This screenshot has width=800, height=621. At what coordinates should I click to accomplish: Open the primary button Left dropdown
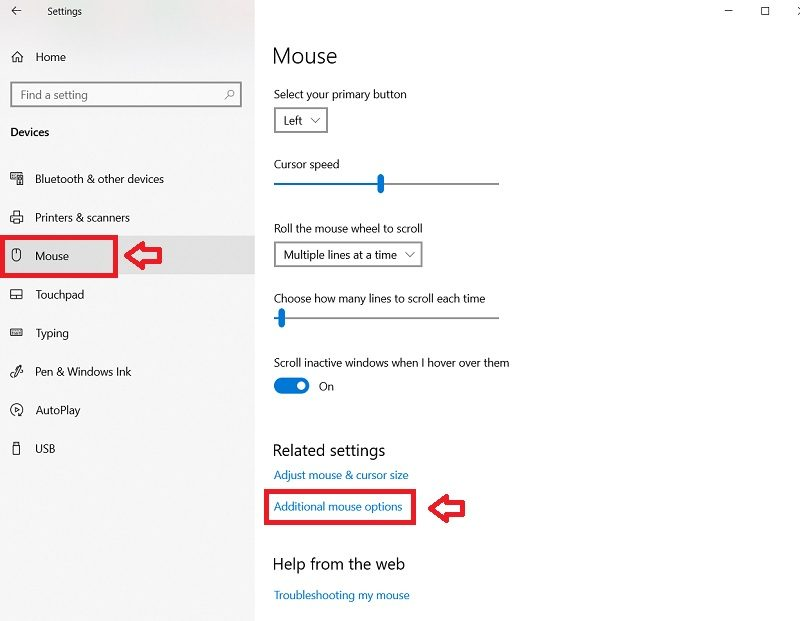301,120
